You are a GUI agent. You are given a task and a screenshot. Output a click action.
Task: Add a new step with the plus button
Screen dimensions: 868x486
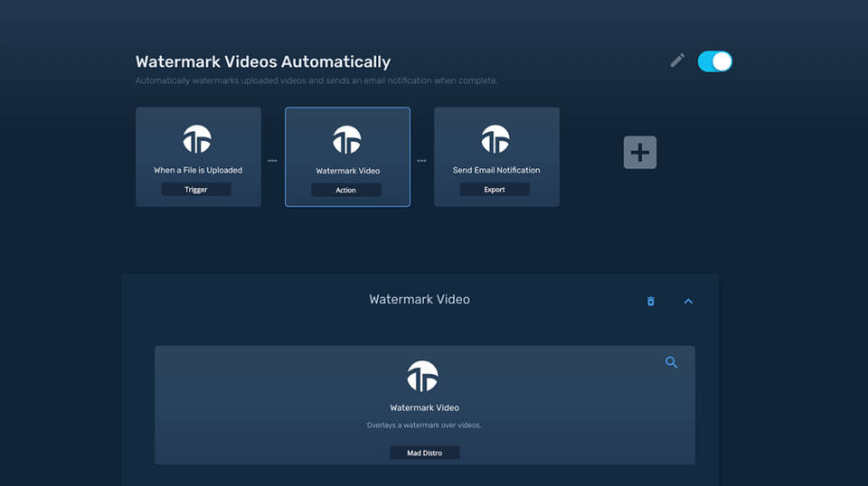click(x=640, y=153)
